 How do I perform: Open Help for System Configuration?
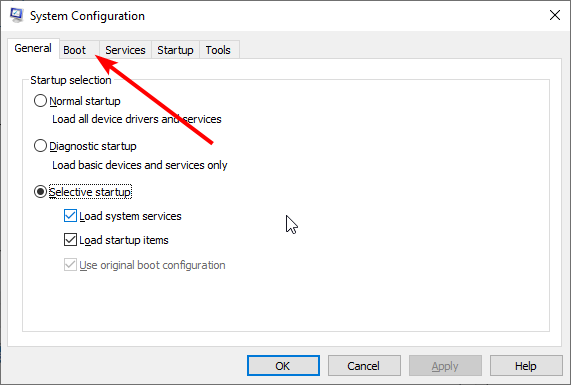pyautogui.click(x=526, y=366)
